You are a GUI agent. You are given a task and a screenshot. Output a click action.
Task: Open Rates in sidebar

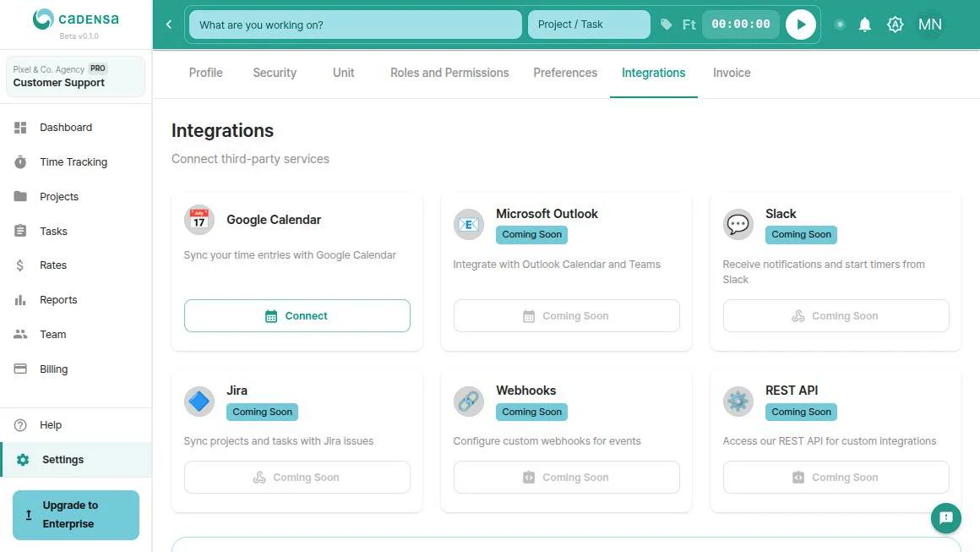pyautogui.click(x=76, y=265)
